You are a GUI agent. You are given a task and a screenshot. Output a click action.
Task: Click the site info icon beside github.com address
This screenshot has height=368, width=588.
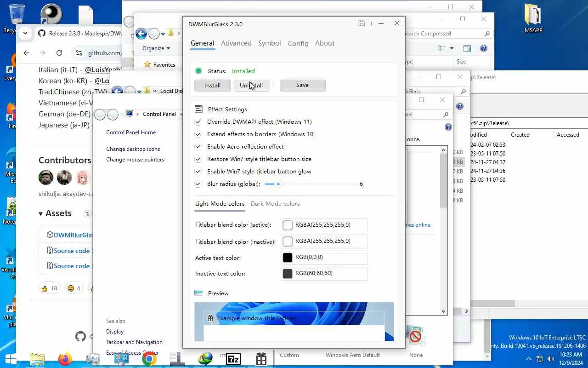click(x=79, y=53)
